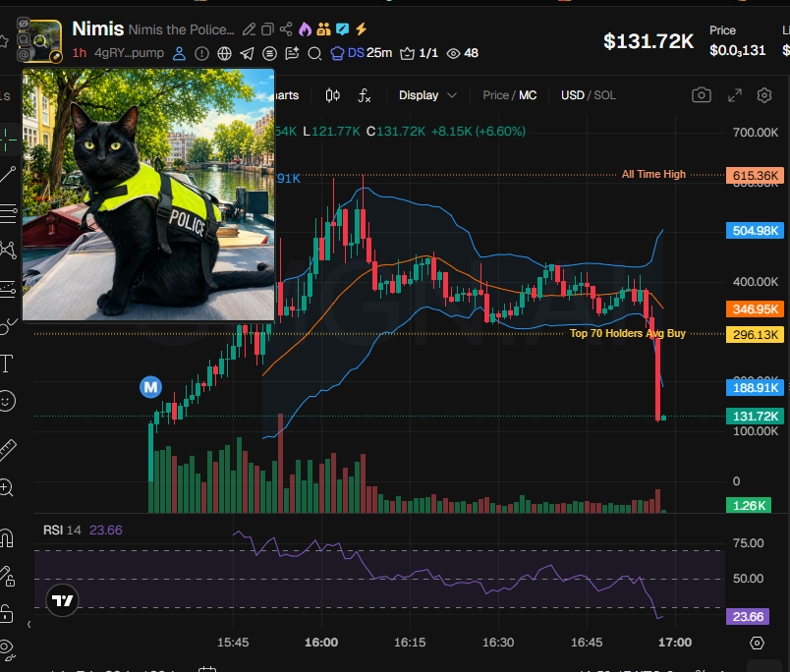Select the trend line drawing tool

click(8, 175)
